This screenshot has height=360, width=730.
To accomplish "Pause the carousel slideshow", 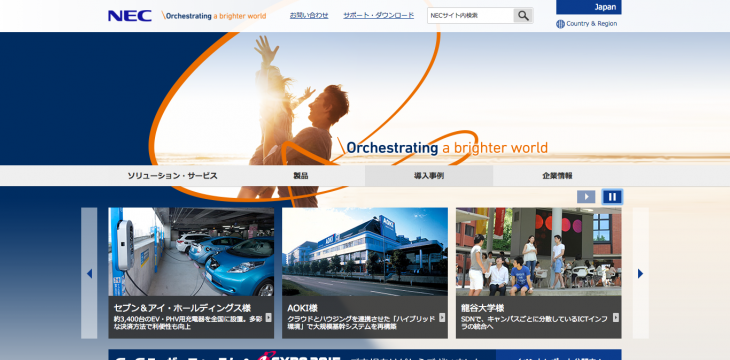I will [612, 197].
